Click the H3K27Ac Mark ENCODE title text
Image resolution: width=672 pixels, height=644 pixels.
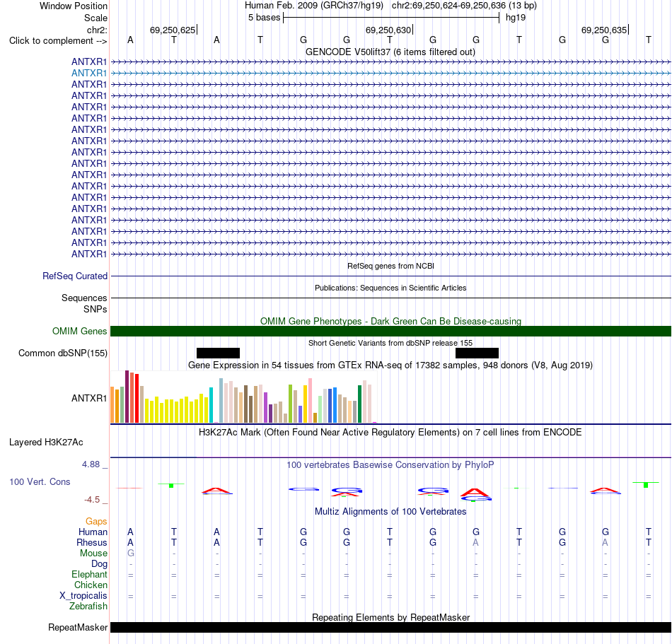click(390, 433)
